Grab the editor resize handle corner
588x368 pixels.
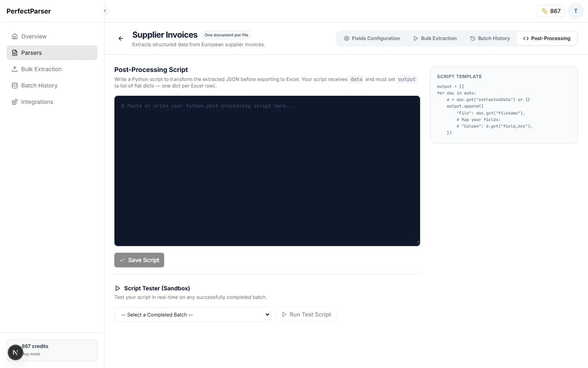(x=418, y=242)
